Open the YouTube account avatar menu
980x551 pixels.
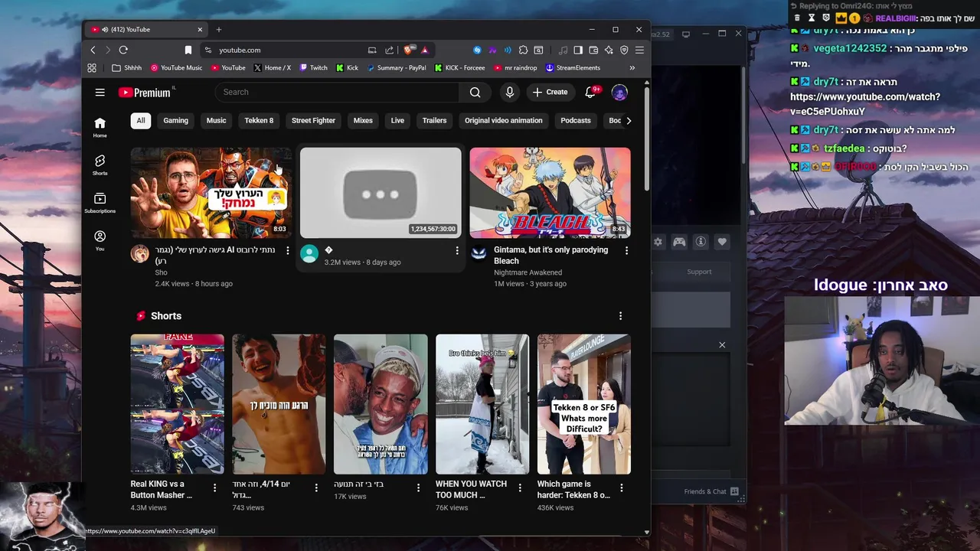(619, 92)
